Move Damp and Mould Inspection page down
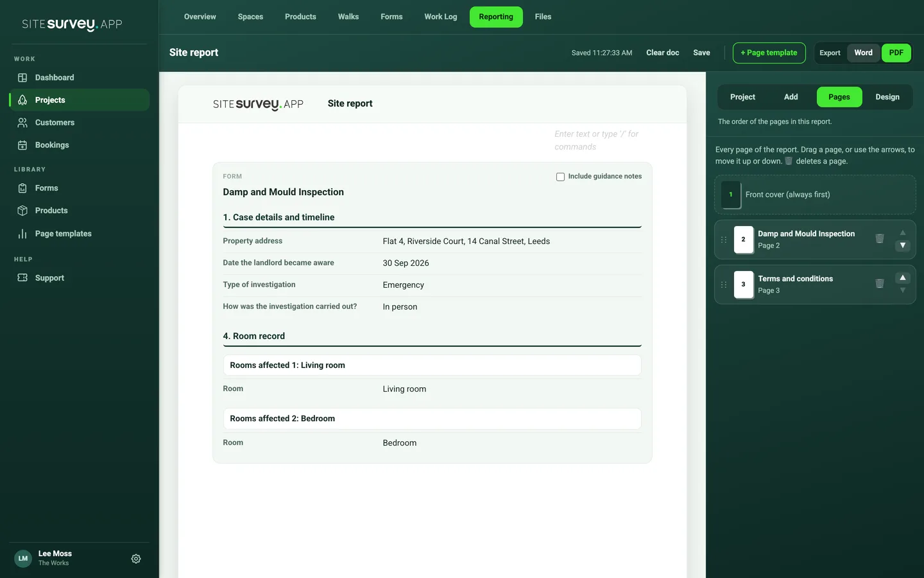The height and width of the screenshot is (578, 924). 903,246
